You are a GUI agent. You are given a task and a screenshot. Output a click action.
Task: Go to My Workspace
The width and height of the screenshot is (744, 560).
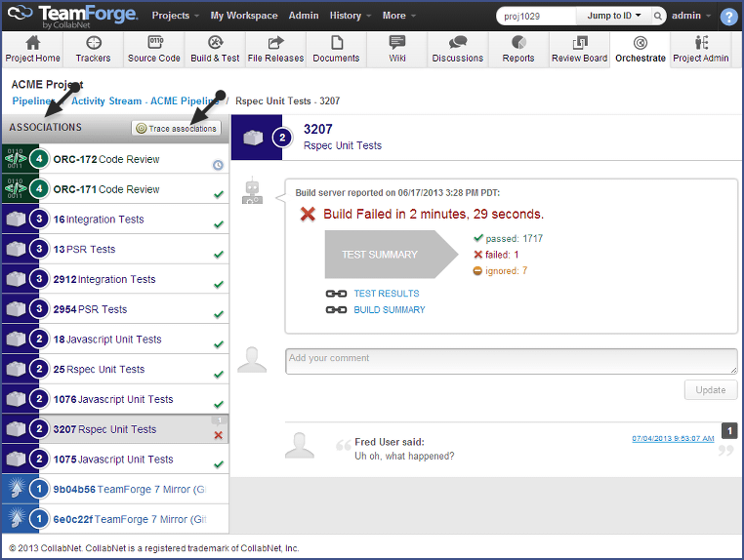coord(244,16)
